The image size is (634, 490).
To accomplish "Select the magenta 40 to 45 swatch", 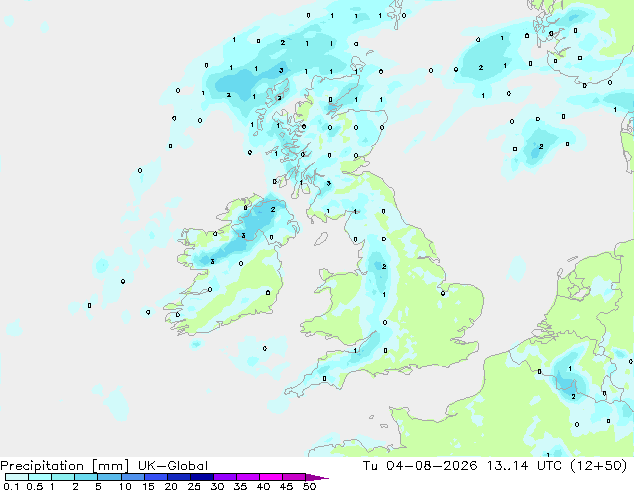I will [271, 477].
